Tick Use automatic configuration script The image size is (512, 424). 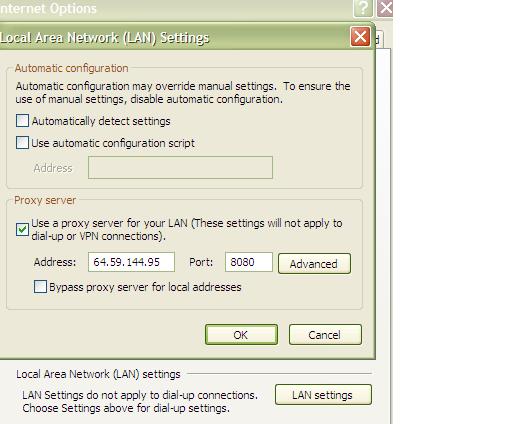pos(22,143)
